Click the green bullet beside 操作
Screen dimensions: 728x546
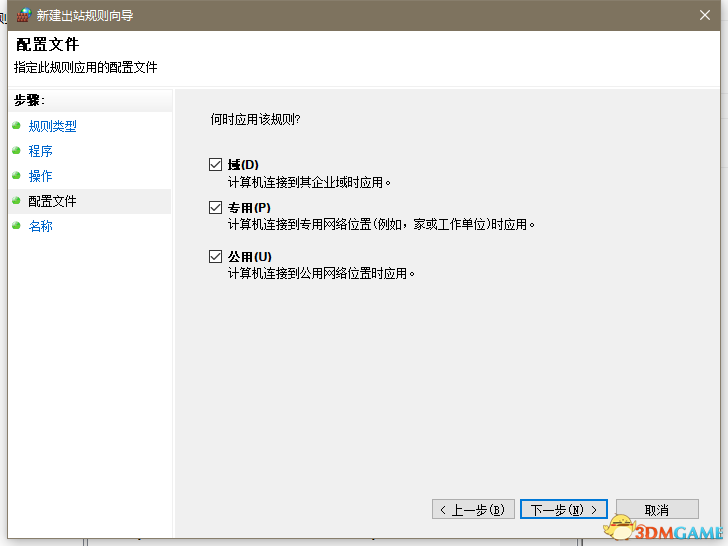[17, 176]
